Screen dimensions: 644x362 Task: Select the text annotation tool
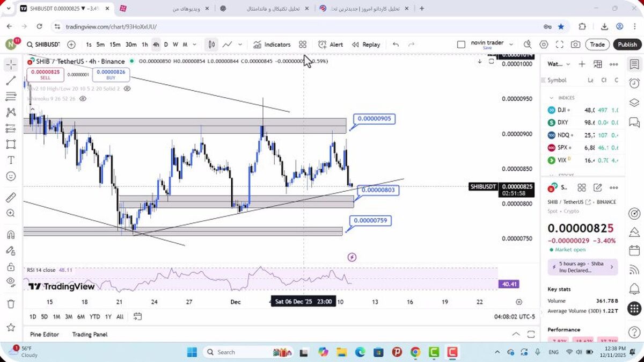11,160
